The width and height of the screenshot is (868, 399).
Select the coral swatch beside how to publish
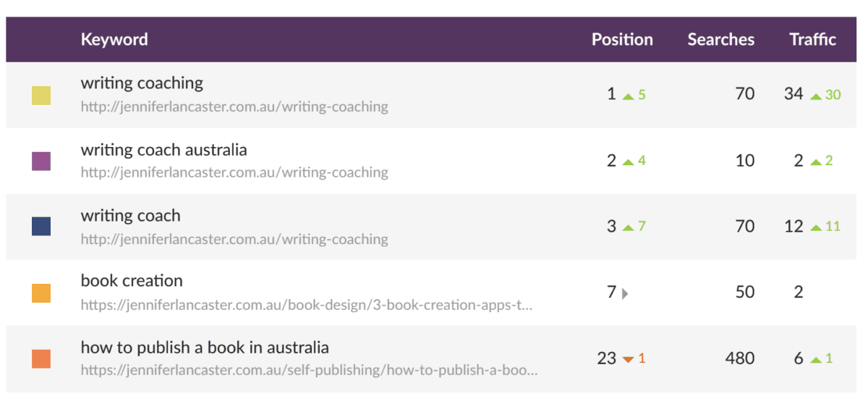click(x=41, y=358)
